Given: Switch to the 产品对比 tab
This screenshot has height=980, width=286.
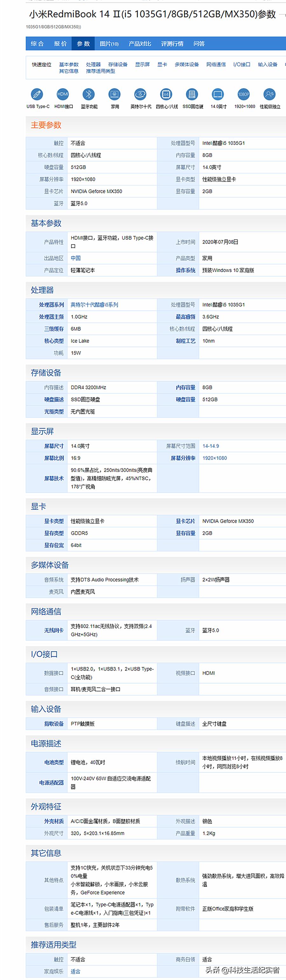Looking at the screenshot, I should click(140, 44).
